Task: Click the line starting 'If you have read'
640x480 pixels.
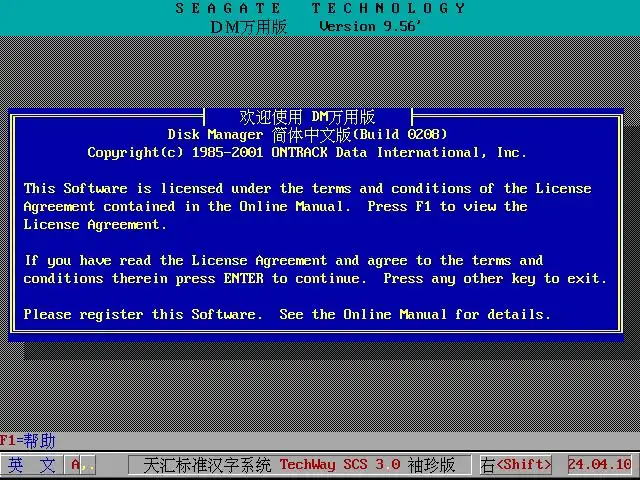Action: [284, 260]
